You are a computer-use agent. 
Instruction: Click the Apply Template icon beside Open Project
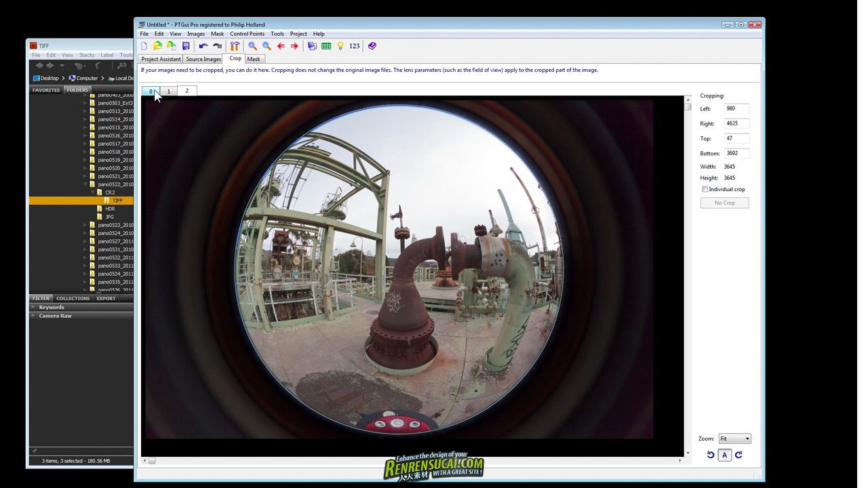(x=171, y=46)
